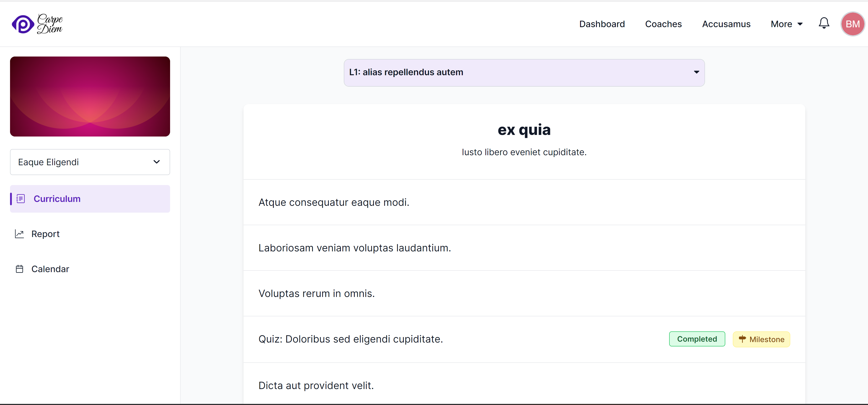
Task: Expand the L1: alias repellendus autem selector
Action: [x=524, y=72]
